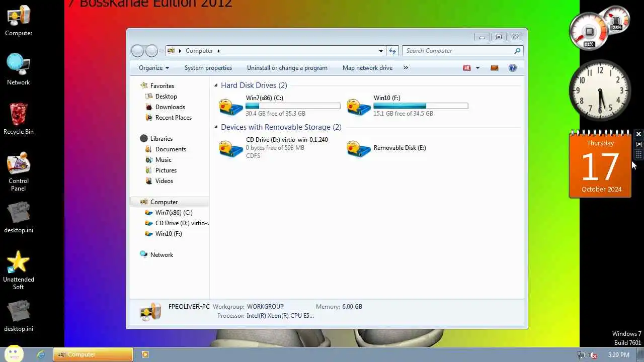This screenshot has height=362, width=644.
Task: Click the analog clock gadget
Action: pyautogui.click(x=600, y=90)
